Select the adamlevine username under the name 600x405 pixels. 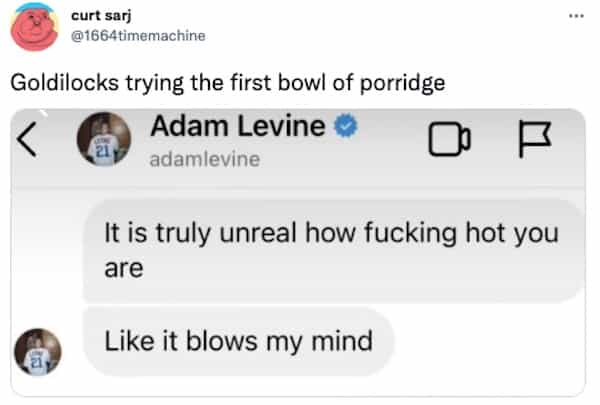(203, 157)
